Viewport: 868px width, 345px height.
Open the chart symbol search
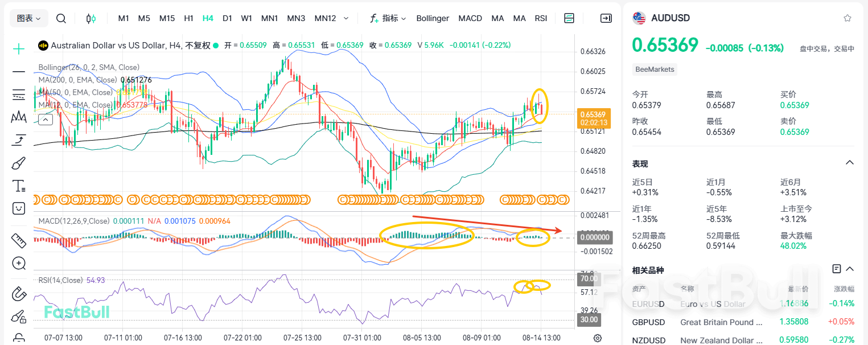[61, 18]
